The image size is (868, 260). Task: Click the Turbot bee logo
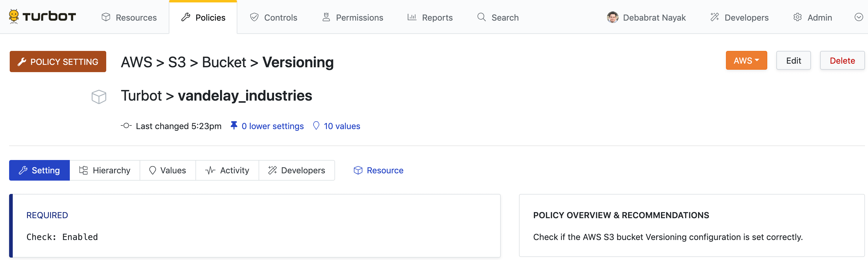pos(14,16)
